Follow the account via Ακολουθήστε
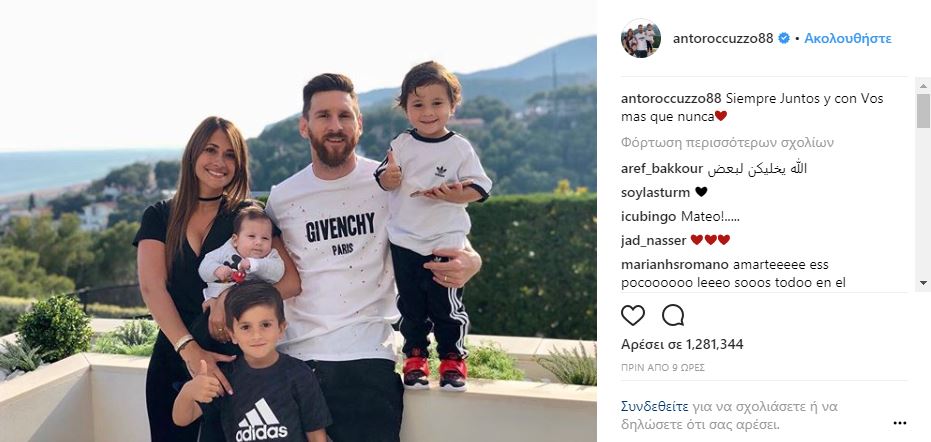The width and height of the screenshot is (931, 442). [848, 39]
